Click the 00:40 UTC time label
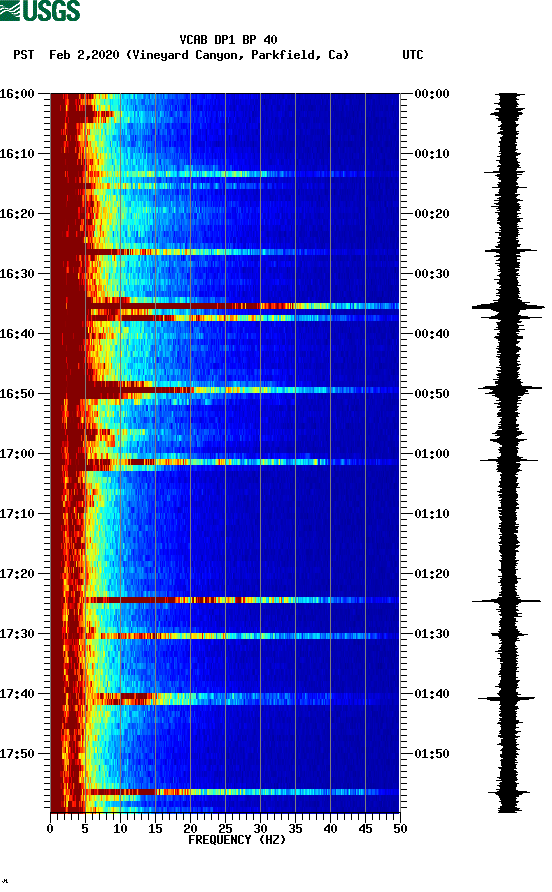The width and height of the screenshot is (552, 892). (432, 334)
